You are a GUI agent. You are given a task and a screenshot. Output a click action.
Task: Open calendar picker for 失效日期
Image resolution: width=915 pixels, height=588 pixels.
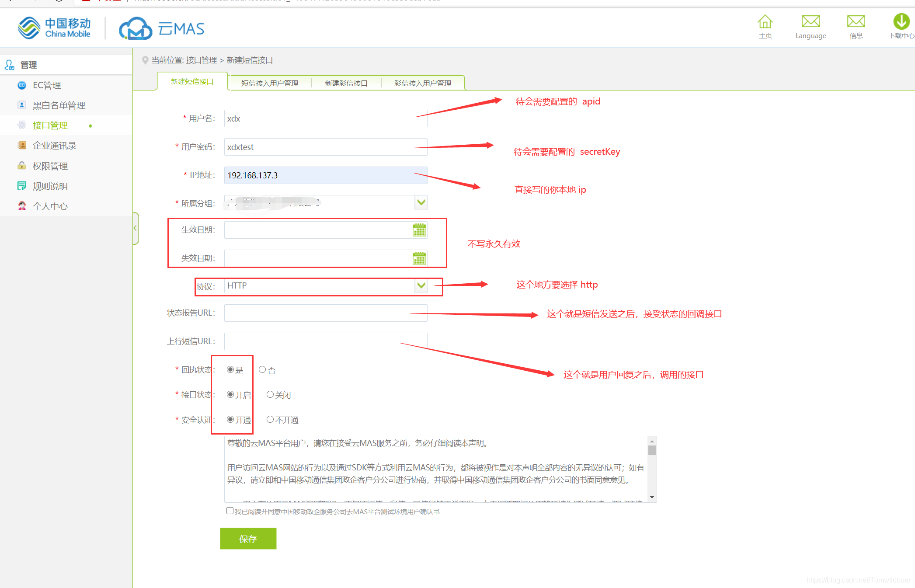tap(419, 258)
